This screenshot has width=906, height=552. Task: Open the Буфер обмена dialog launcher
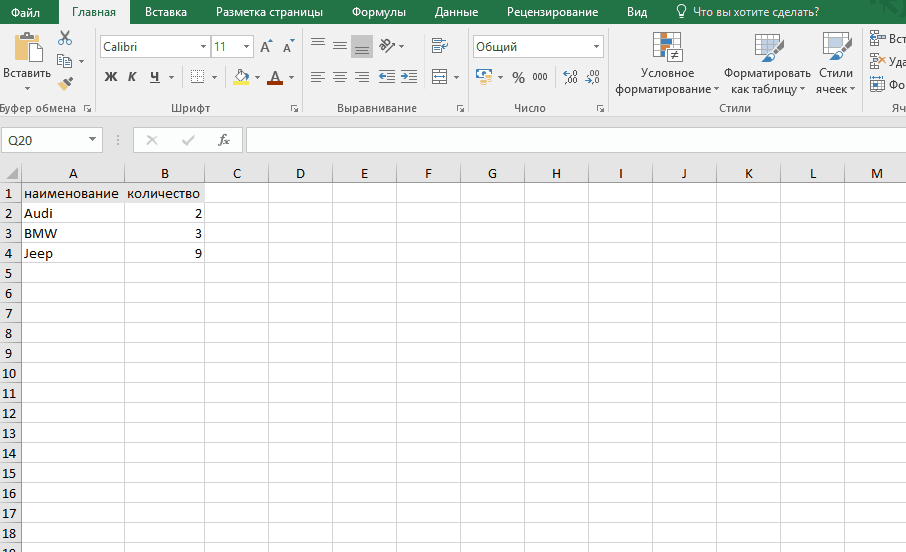click(87, 109)
